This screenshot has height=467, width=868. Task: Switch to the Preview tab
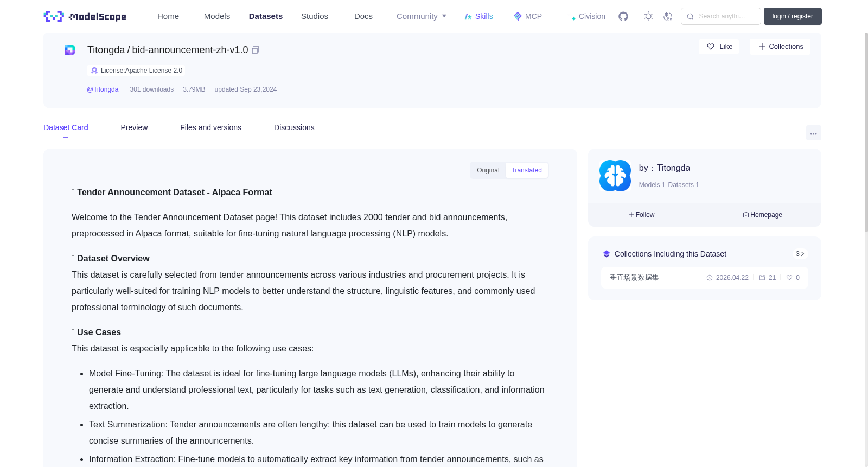[134, 127]
